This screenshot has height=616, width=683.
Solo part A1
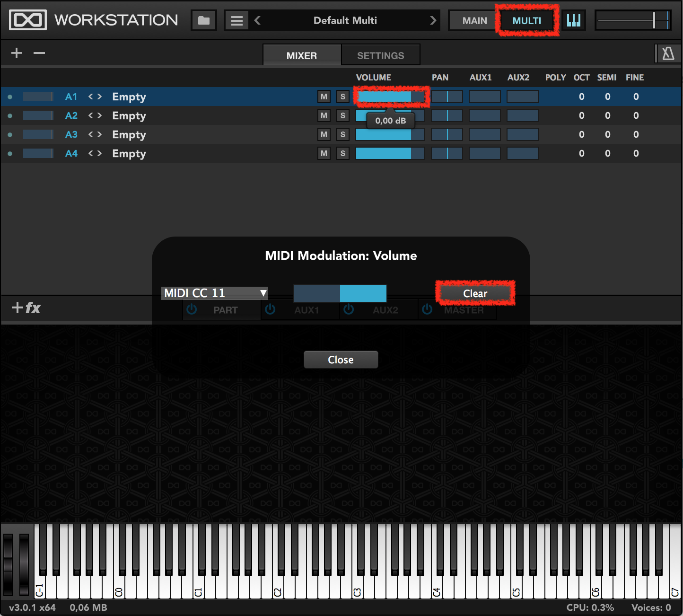point(343,97)
